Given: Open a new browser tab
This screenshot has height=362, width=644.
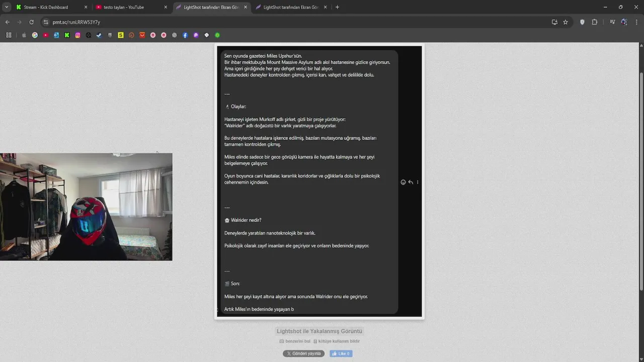Looking at the screenshot, I should tap(337, 7).
